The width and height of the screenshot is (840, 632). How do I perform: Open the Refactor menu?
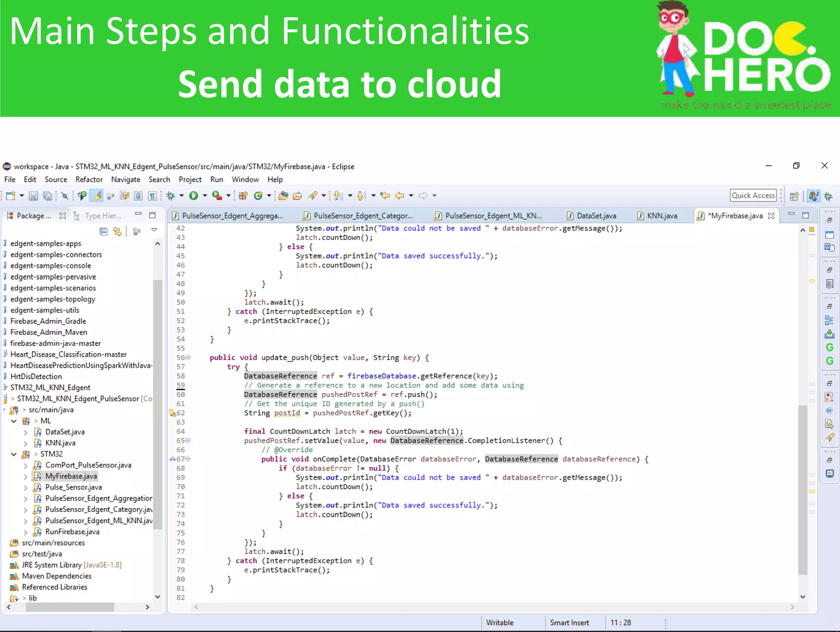(x=89, y=179)
